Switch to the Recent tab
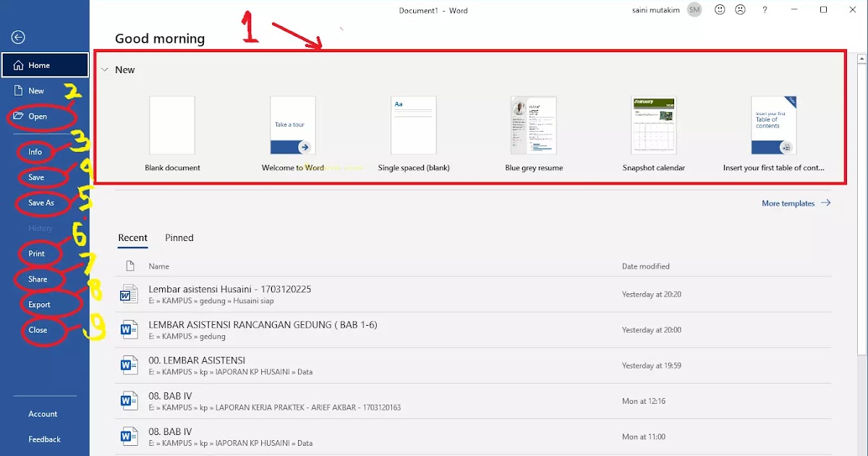 click(132, 237)
